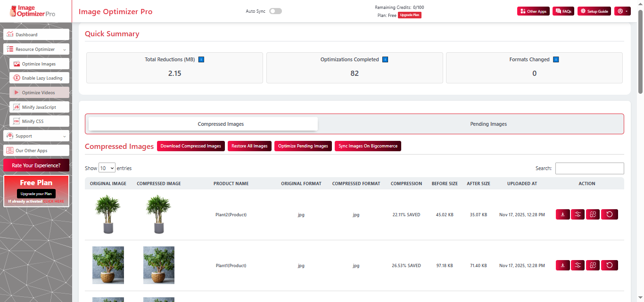Sort by the UPLOADED AT column header

click(522, 184)
